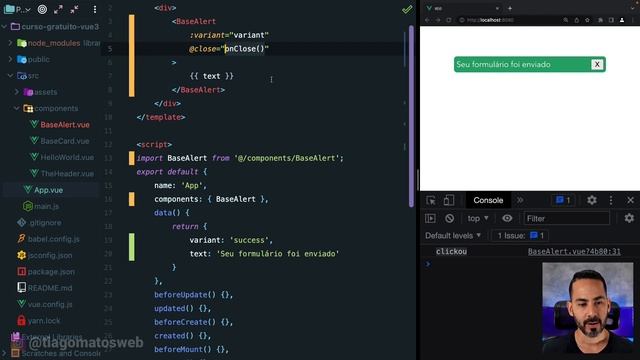The height and width of the screenshot is (360, 640).
Task: Open README.md file
Action: tap(45, 288)
